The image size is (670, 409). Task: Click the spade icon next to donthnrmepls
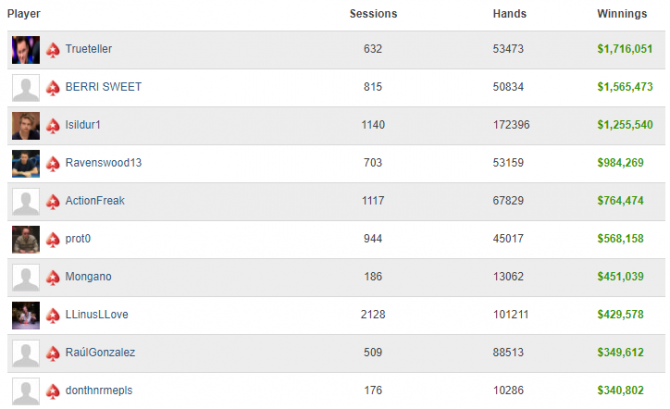pos(53,391)
